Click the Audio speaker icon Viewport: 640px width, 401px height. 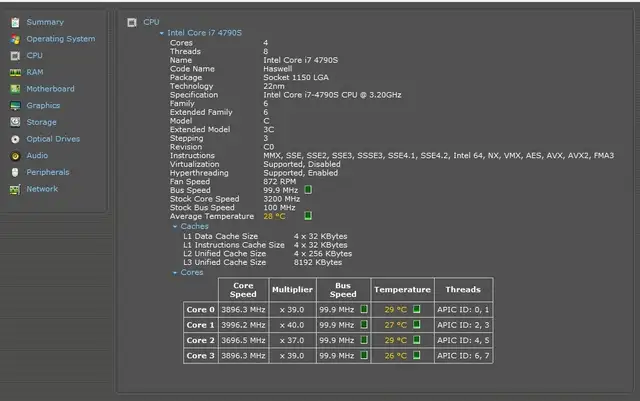tap(15, 156)
